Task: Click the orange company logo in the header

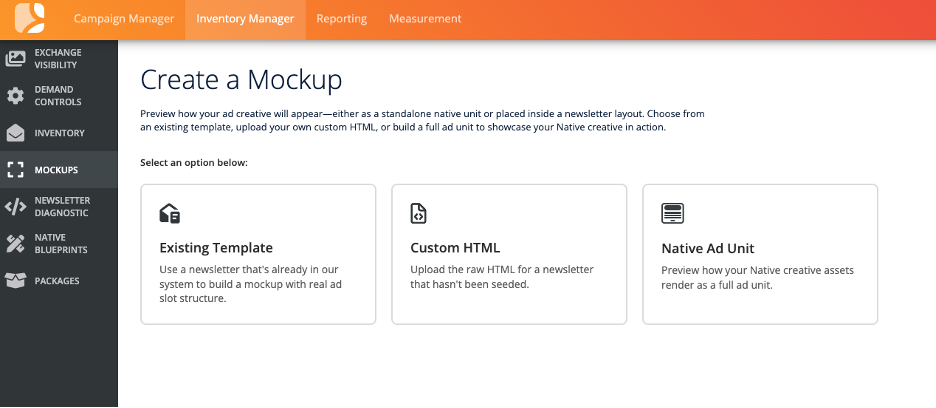Action: click(30, 19)
